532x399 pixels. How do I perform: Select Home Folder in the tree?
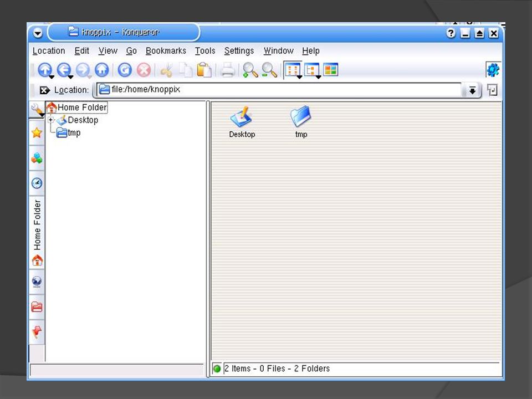[x=77, y=108]
